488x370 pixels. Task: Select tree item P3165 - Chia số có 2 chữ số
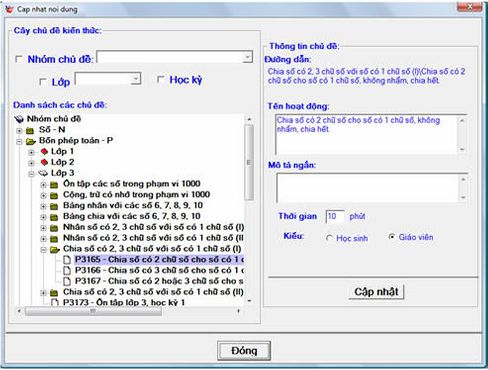(x=159, y=259)
